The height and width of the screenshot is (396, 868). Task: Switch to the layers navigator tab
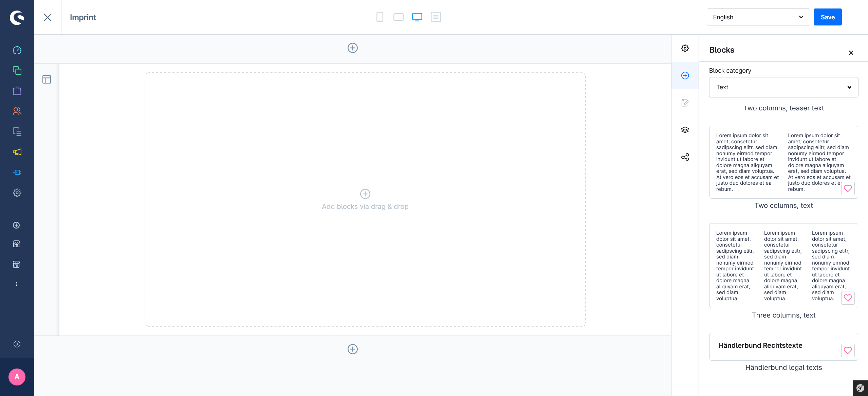685,130
